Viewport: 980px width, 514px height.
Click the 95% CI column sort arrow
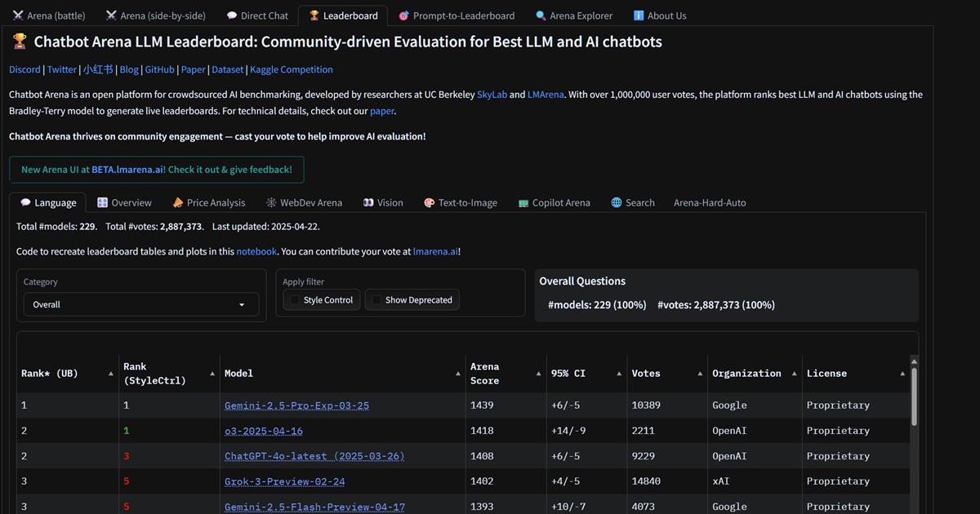tap(618, 374)
